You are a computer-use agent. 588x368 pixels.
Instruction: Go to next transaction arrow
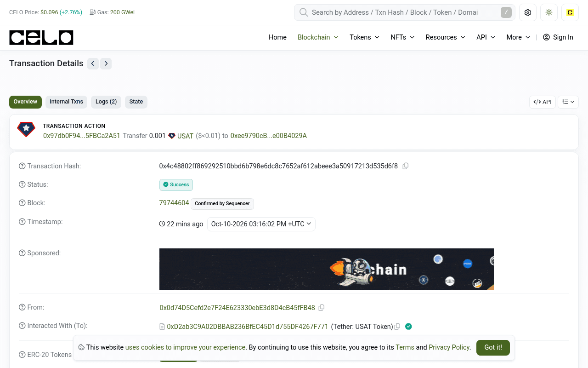[106, 63]
